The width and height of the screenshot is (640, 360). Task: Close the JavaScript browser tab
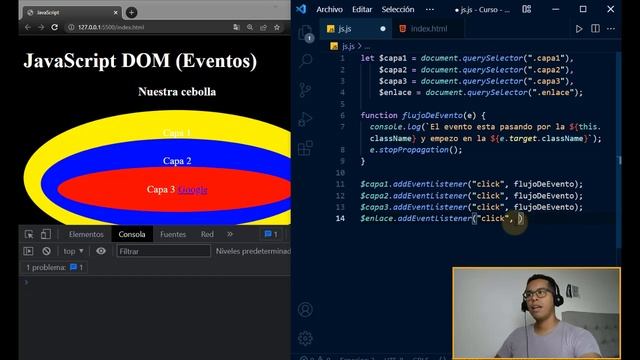pyautogui.click(x=116, y=13)
